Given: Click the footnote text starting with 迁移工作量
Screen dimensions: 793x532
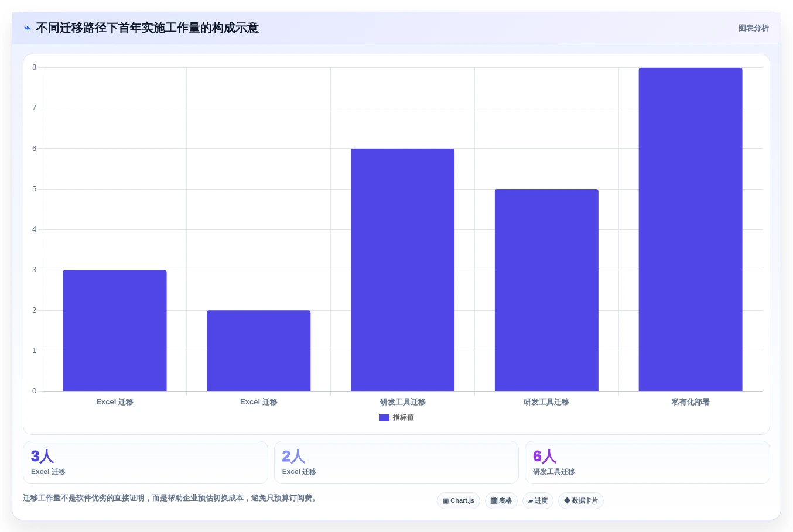Looking at the screenshot, I should (171, 499).
